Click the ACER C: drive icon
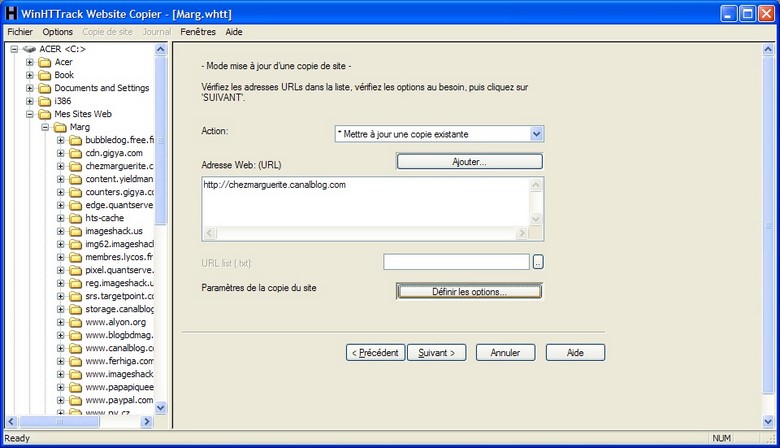 point(29,49)
